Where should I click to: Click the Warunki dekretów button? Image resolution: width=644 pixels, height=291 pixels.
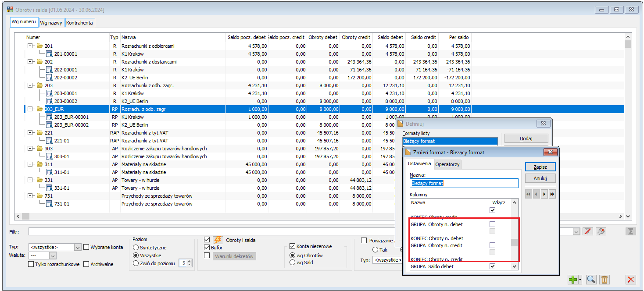234,256
